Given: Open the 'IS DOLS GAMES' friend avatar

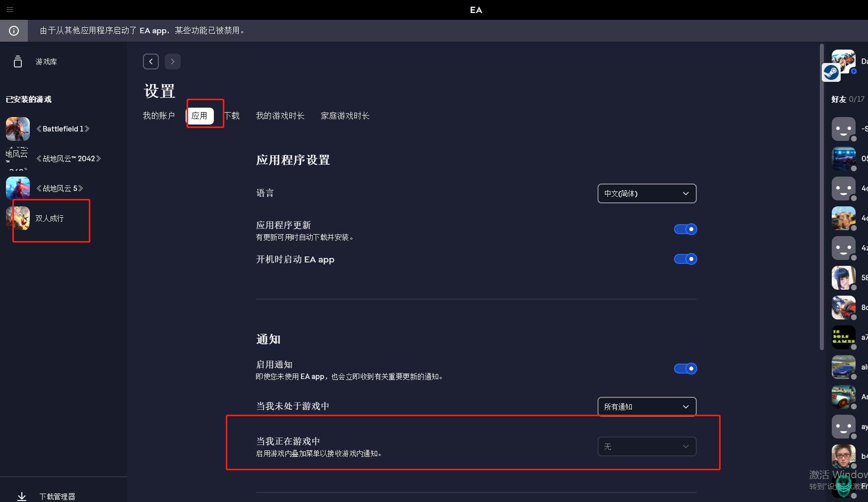Looking at the screenshot, I should 844,337.
